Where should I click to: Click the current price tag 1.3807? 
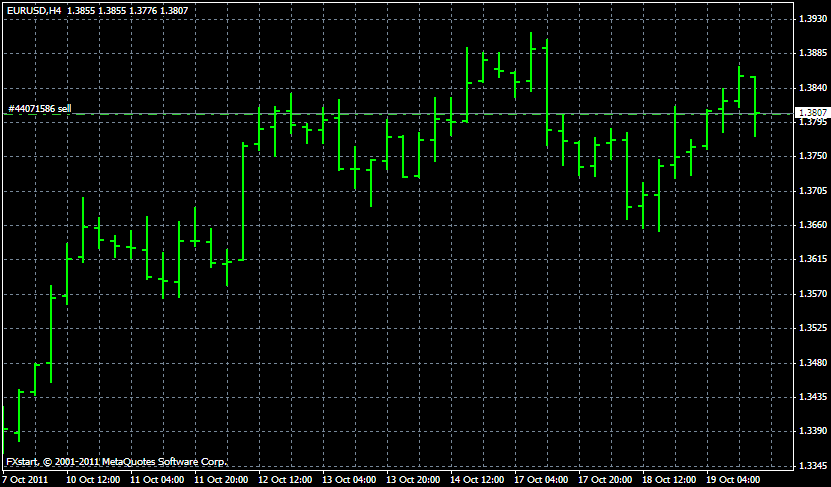tap(812, 113)
